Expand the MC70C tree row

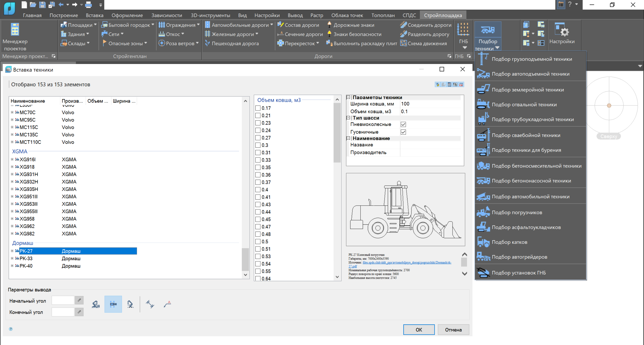tap(12, 112)
